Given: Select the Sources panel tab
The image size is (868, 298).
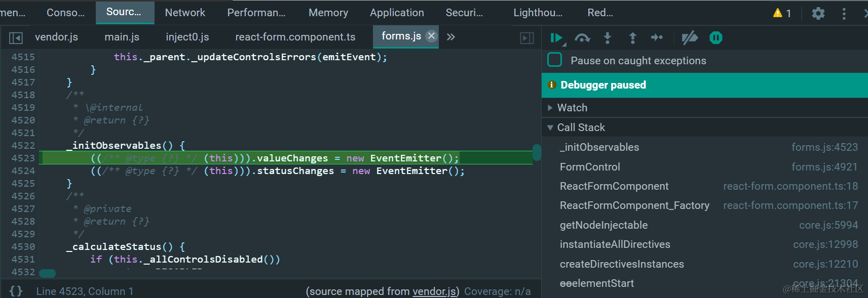Looking at the screenshot, I should coord(124,12).
